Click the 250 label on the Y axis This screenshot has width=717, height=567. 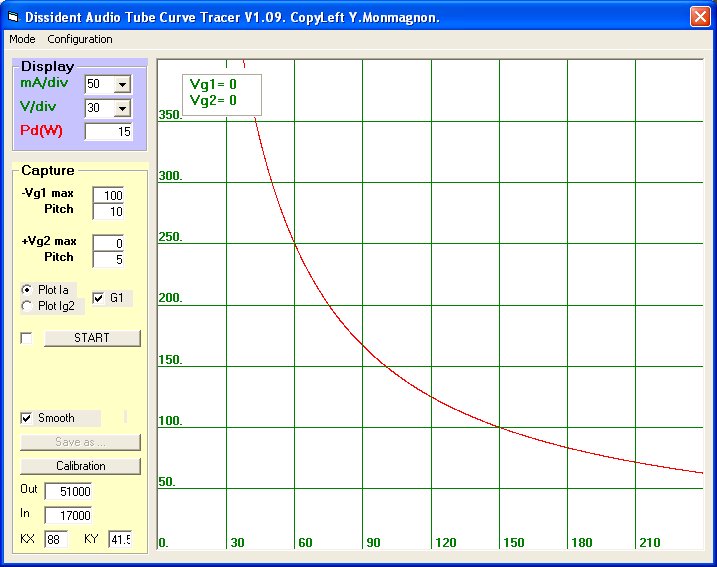click(x=170, y=237)
